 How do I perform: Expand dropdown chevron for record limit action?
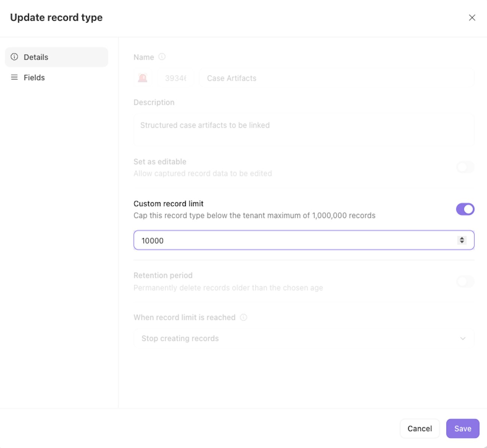tap(463, 338)
